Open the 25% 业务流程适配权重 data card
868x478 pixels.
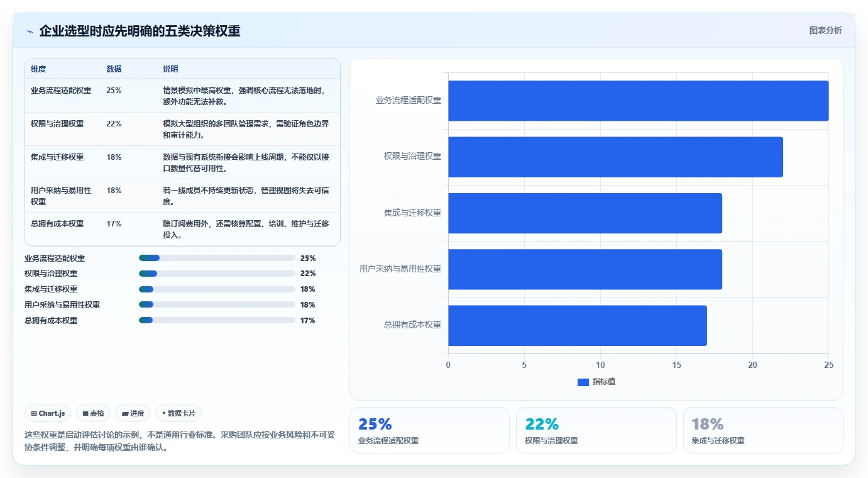tap(429, 430)
